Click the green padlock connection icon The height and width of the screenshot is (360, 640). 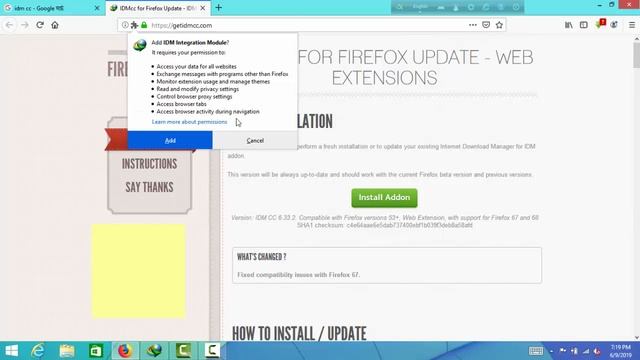[144, 25]
